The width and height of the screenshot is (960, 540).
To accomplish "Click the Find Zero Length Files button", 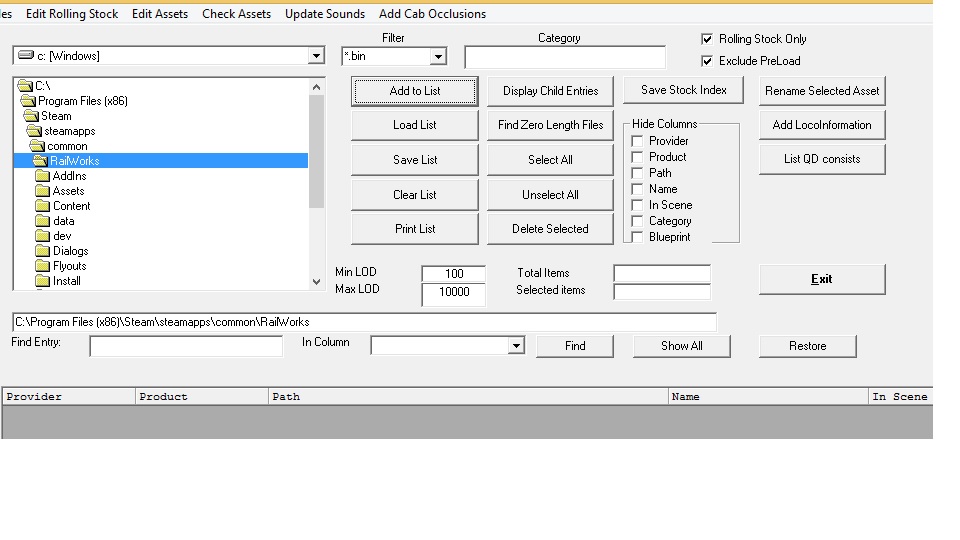I will [550, 125].
